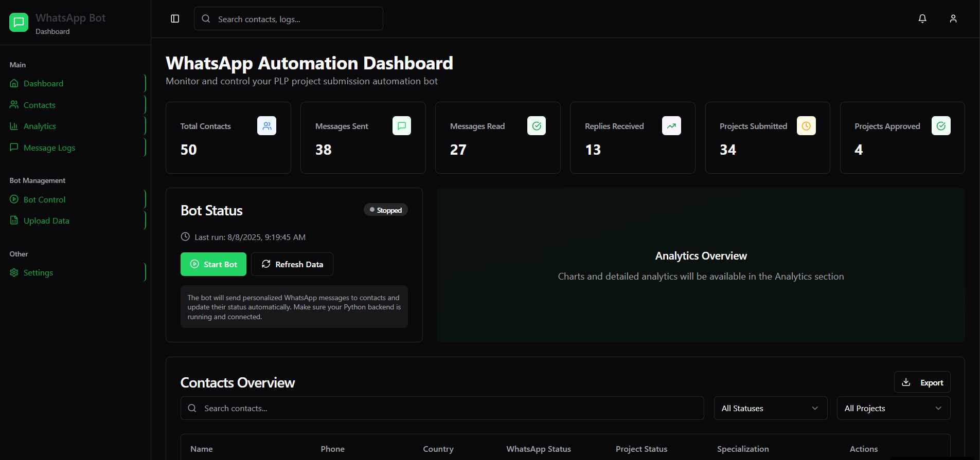Open Dashboard in the sidebar
The height and width of the screenshot is (460, 980).
76,83
